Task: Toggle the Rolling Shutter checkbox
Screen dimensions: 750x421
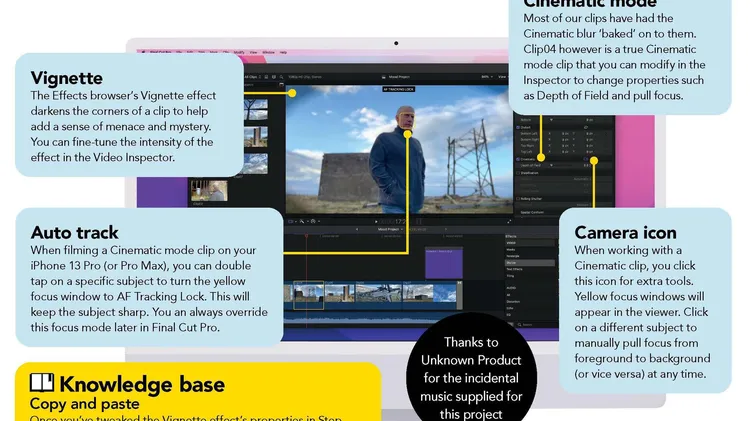Action: (x=518, y=199)
